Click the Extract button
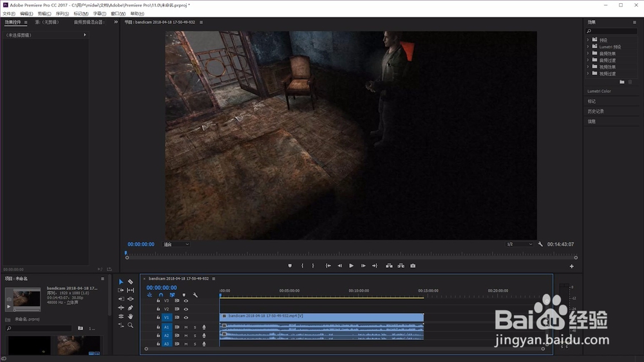Viewport: 644px width, 362px height. coord(401,266)
